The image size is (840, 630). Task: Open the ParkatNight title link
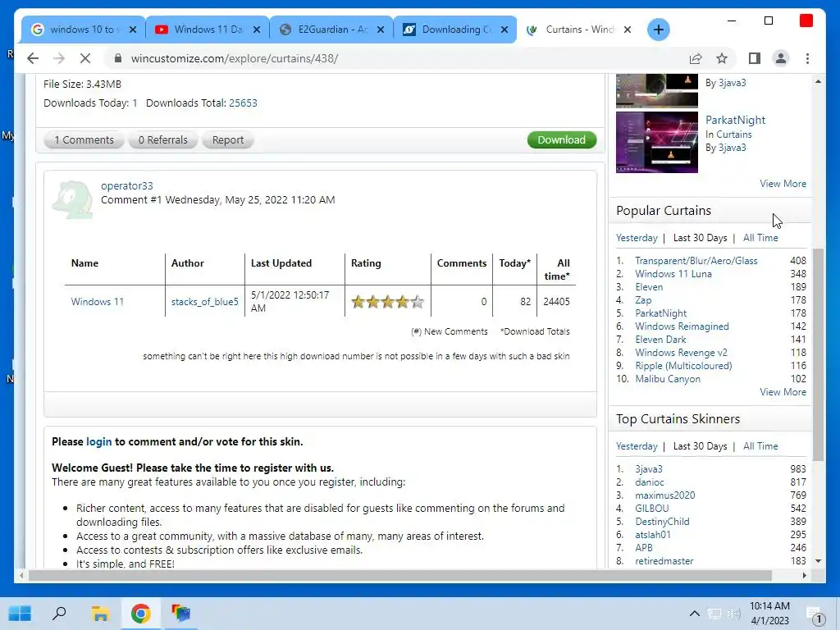point(735,120)
